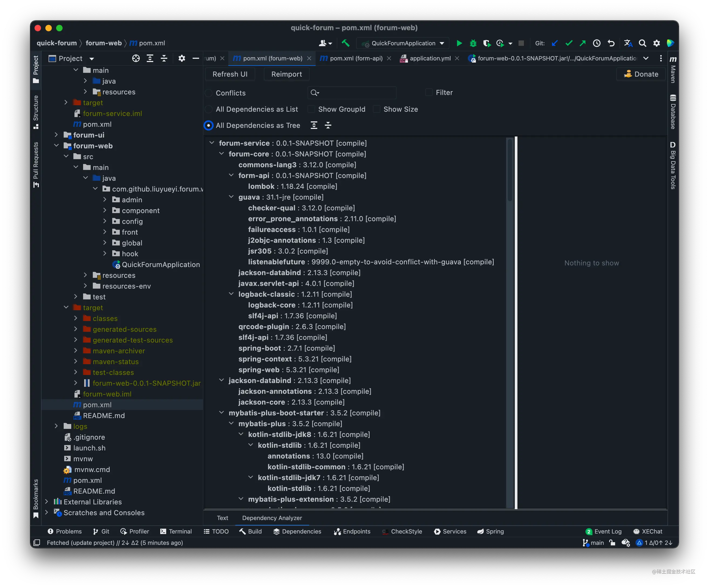Screen dimensions: 709x588
Task: Collapse all nodes in dependency tree
Action: [328, 125]
